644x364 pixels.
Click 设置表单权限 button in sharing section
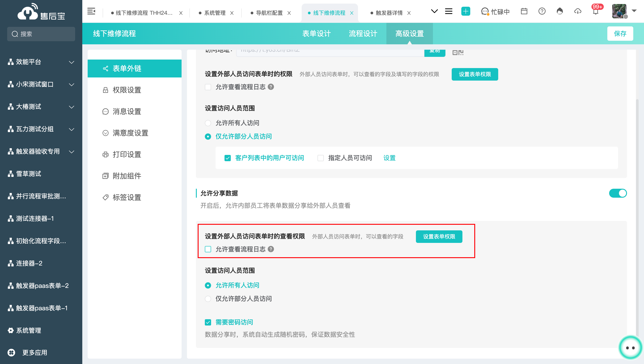click(x=439, y=237)
